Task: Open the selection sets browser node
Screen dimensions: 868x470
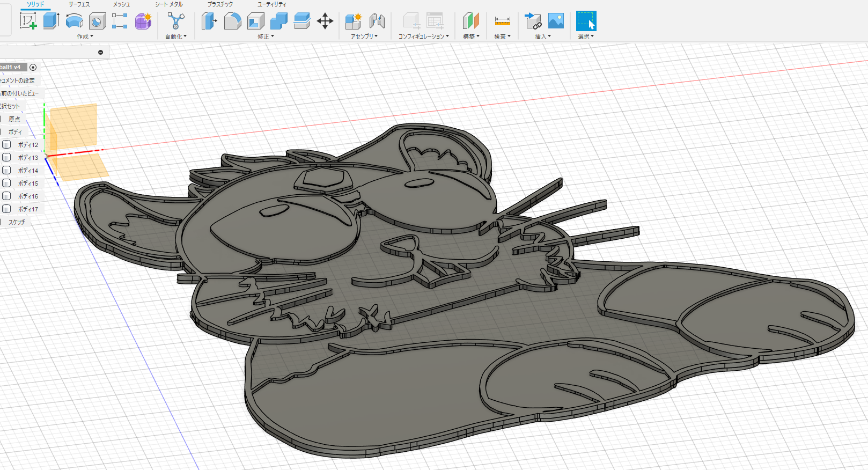Action: click(x=10, y=106)
